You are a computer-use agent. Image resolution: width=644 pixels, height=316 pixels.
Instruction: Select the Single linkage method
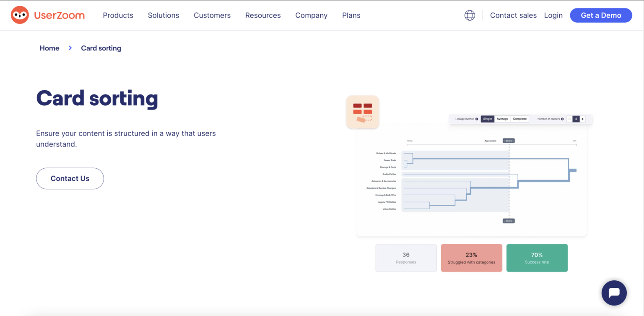click(x=488, y=119)
